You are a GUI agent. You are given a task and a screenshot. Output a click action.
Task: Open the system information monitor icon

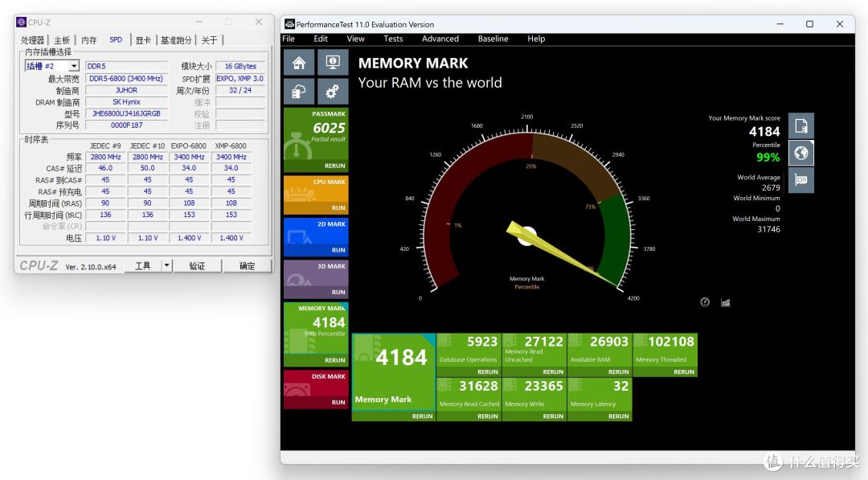(333, 63)
